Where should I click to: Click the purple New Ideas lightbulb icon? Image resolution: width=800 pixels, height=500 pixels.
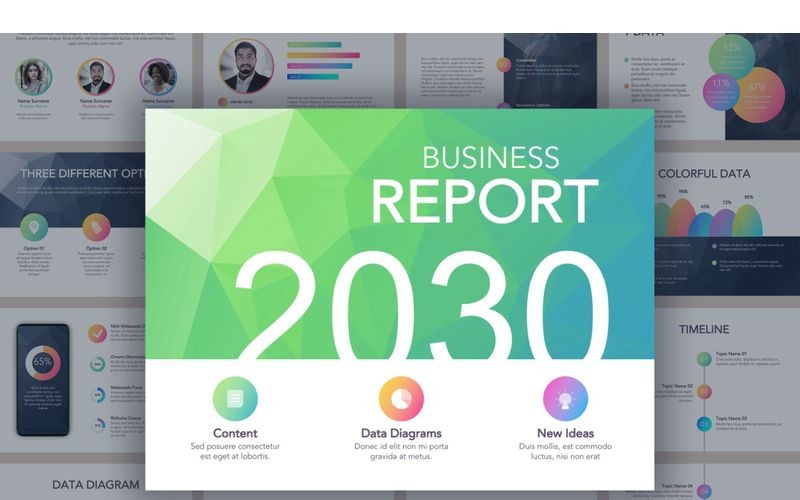pos(565,398)
